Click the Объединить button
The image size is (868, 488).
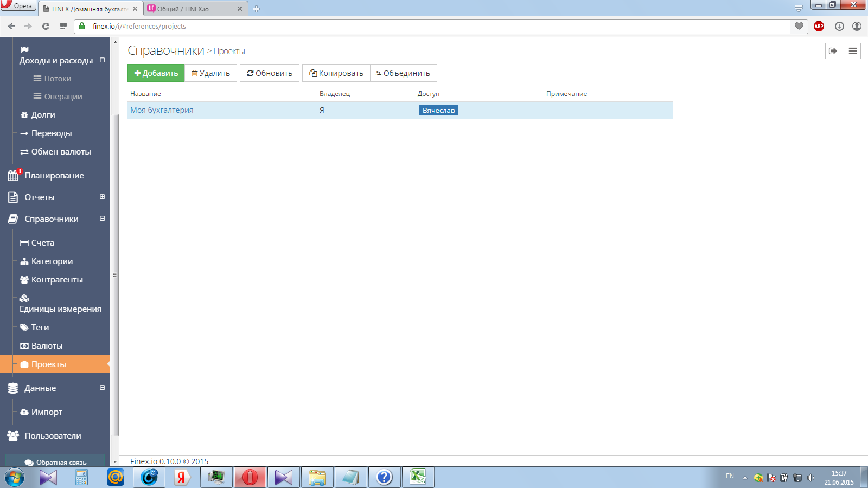coord(403,73)
